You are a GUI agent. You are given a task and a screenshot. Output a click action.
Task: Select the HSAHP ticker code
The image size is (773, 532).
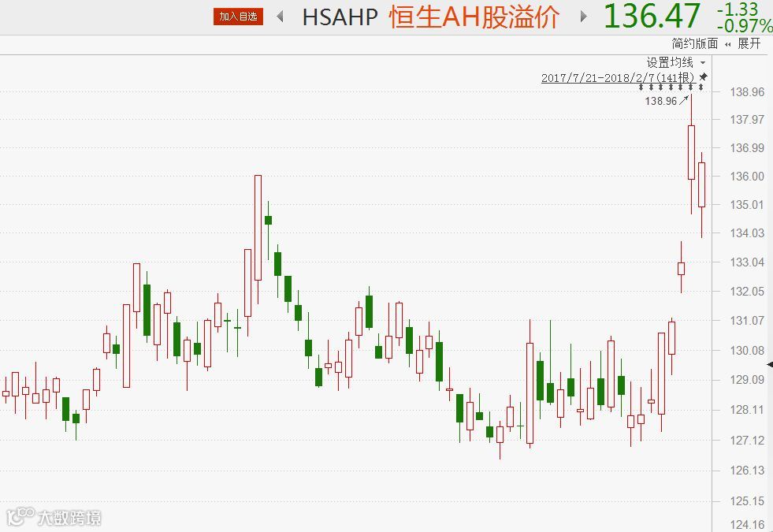340,17
